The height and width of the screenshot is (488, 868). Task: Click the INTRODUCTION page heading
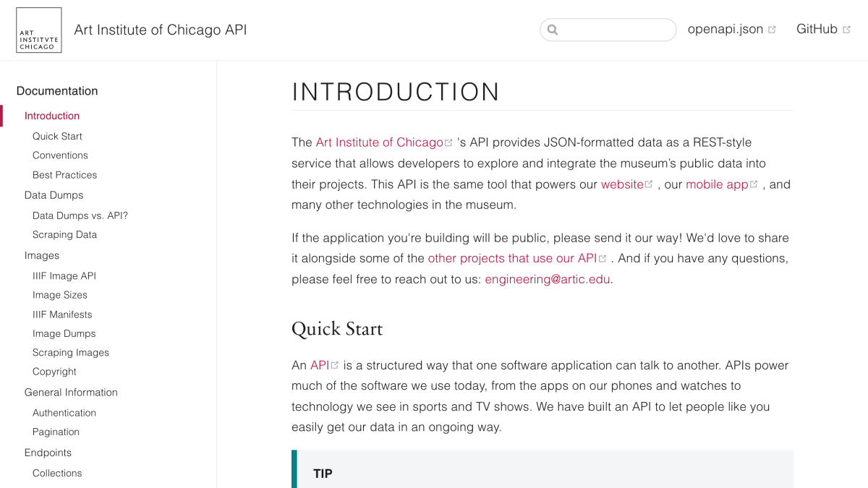pyautogui.click(x=396, y=93)
